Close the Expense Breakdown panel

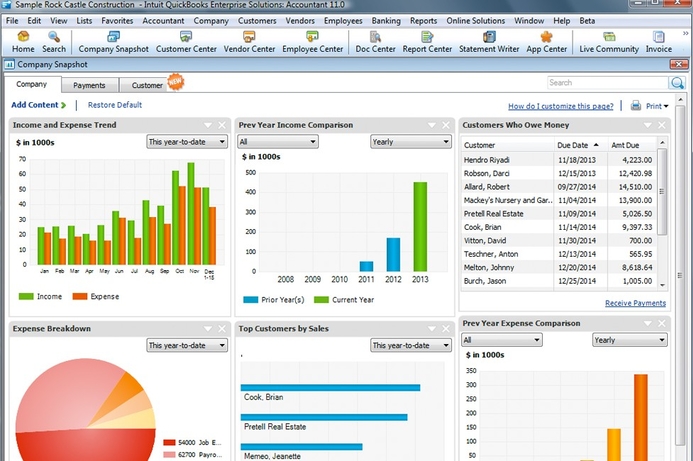click(x=222, y=329)
